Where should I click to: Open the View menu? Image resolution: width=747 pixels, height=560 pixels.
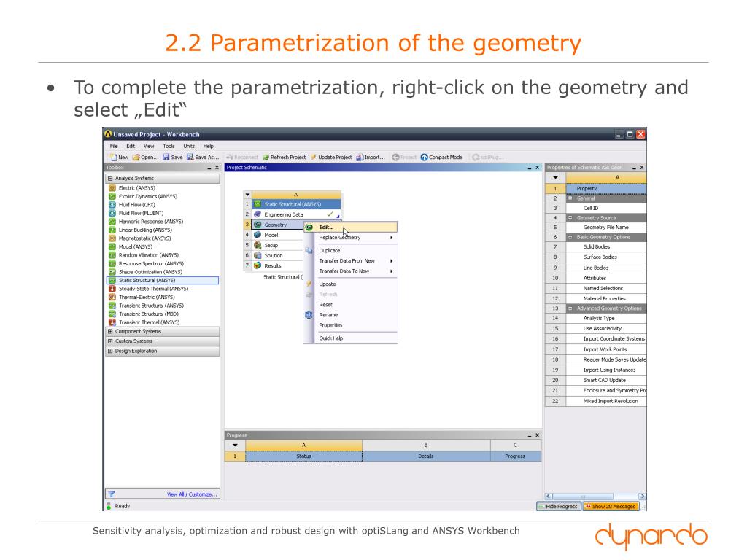pyautogui.click(x=149, y=146)
